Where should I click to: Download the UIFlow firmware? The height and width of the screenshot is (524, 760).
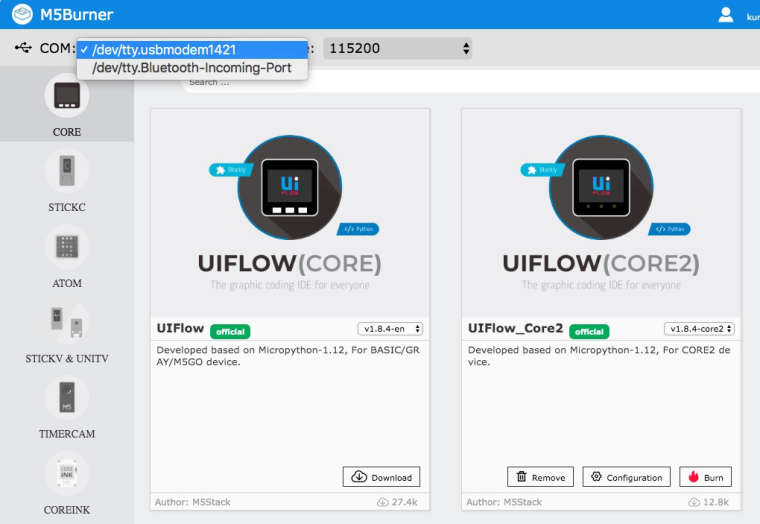tap(381, 477)
